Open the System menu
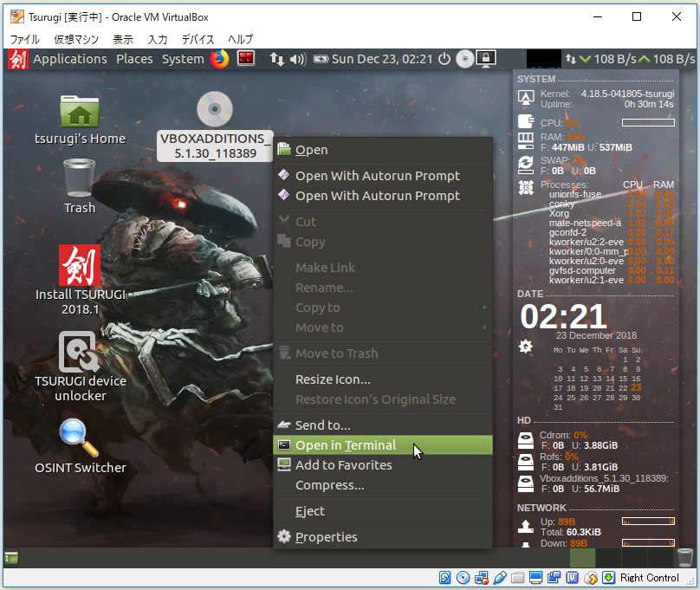The width and height of the screenshot is (700, 590). (x=183, y=59)
